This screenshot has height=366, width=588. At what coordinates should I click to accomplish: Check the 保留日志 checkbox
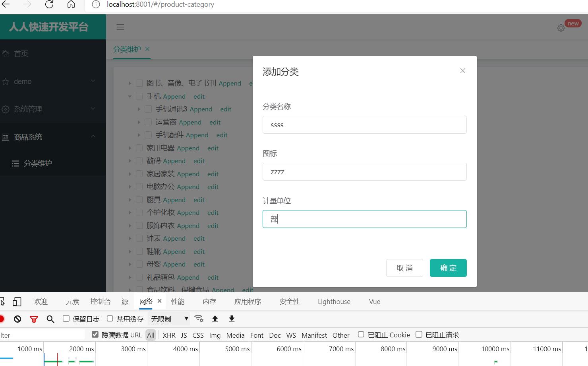pos(66,318)
